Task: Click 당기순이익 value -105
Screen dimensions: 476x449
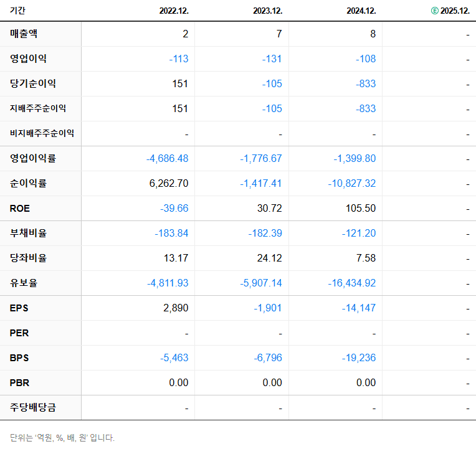Action: [x=272, y=83]
